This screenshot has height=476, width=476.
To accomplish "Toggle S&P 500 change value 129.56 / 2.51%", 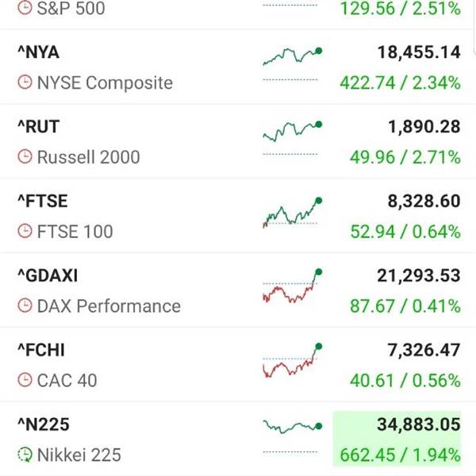I will [x=401, y=8].
